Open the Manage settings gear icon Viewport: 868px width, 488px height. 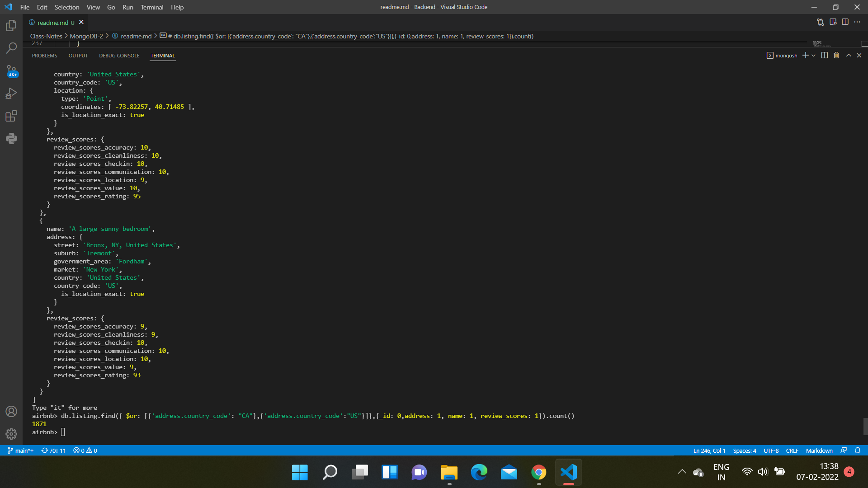coord(11,434)
